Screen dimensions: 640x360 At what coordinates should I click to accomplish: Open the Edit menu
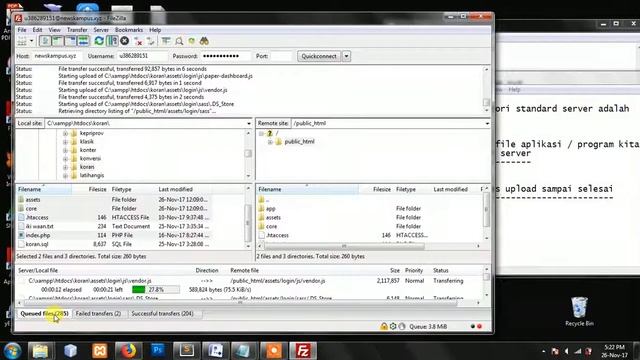tap(37, 30)
